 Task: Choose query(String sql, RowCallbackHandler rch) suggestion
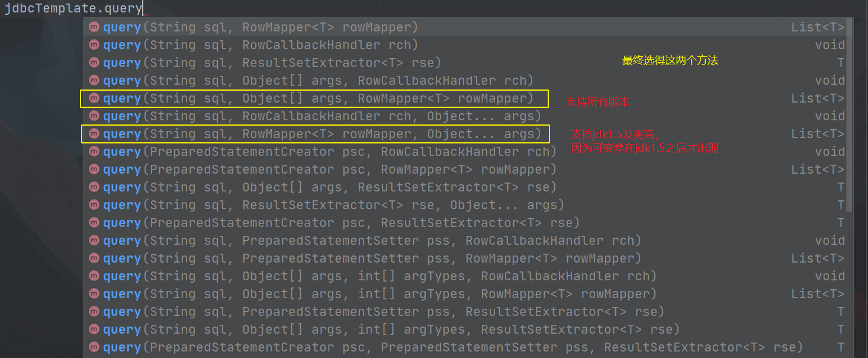(x=464, y=45)
